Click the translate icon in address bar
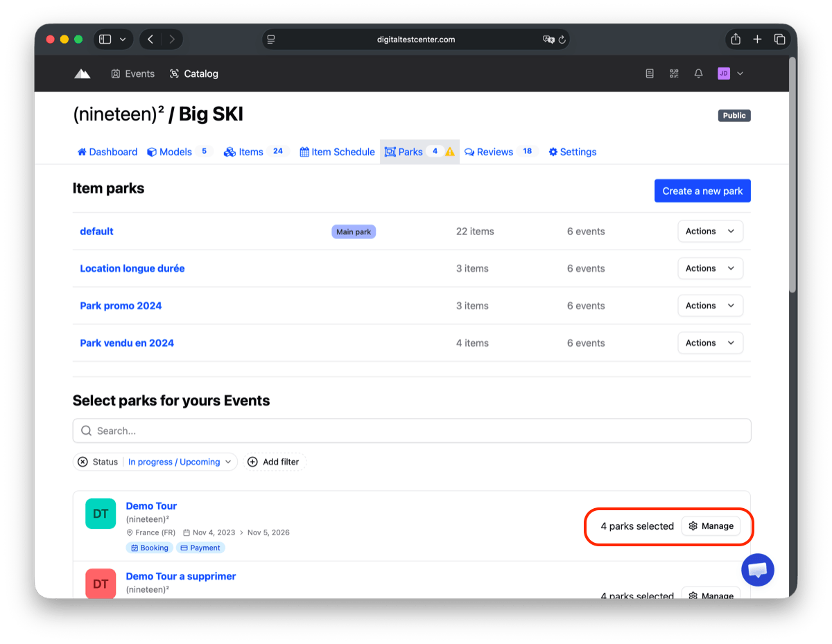The height and width of the screenshot is (644, 832). pyautogui.click(x=548, y=40)
